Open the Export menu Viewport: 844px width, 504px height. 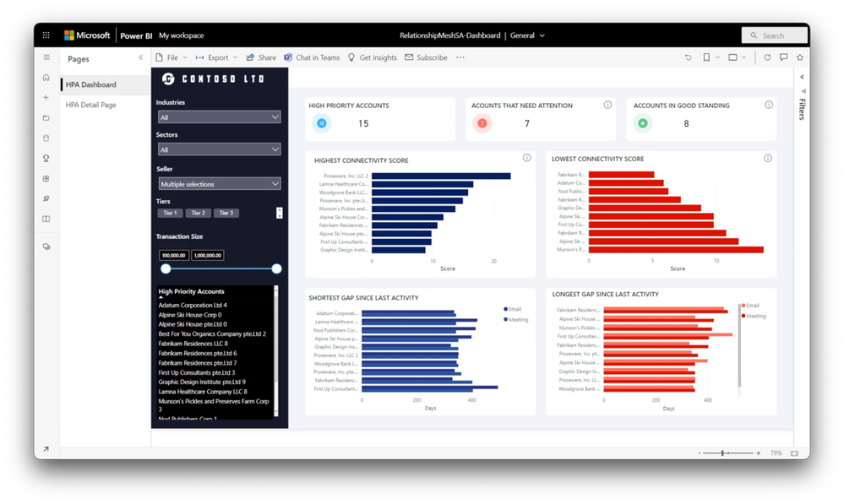(216, 57)
